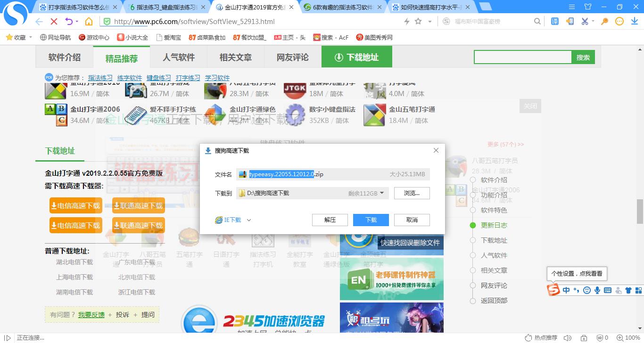
Task: Click the send-to-phone toolbar icon
Action: (x=570, y=21)
